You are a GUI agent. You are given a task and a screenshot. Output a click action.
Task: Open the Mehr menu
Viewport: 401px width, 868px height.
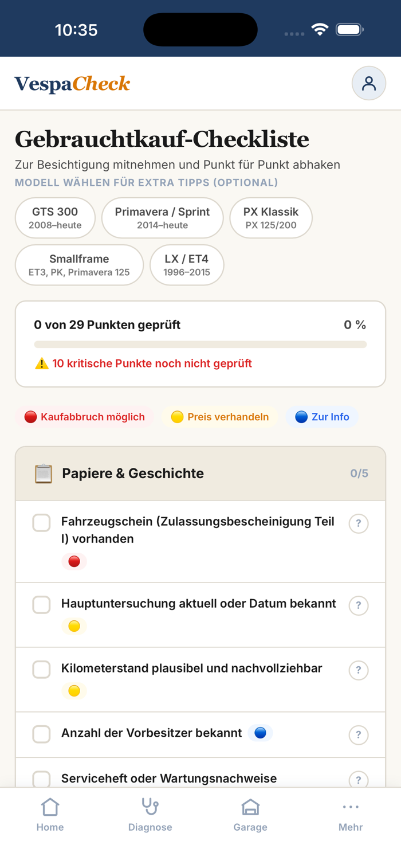[351, 815]
